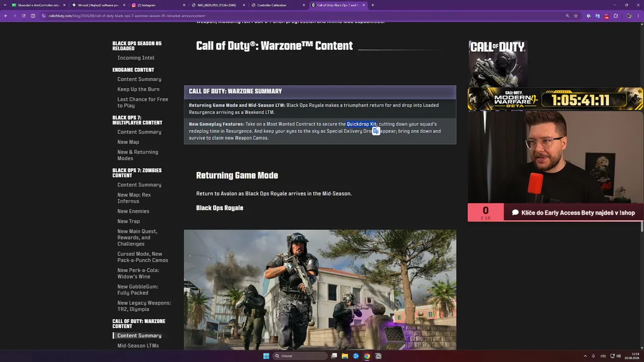Click the Black Ops Season 05 Reloaded heading
The width and height of the screenshot is (644, 362).
(x=137, y=46)
